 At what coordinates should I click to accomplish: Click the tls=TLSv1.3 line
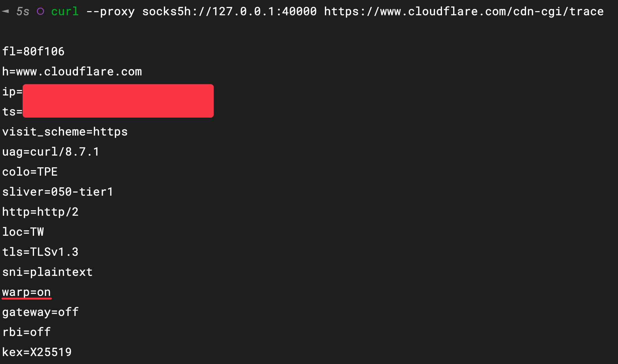(40, 252)
